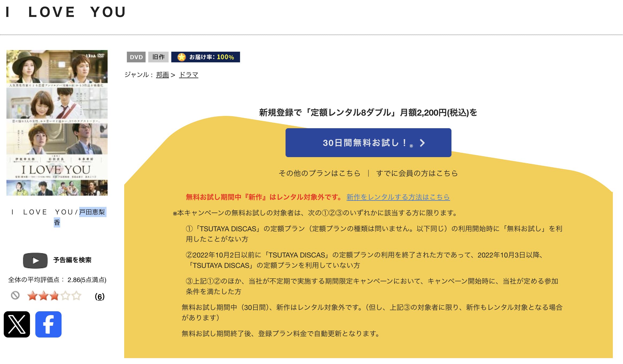The image size is (623, 364).
Task: Click the 無料お試し期間終了後 auto-renew note
Action: pyautogui.click(x=281, y=333)
